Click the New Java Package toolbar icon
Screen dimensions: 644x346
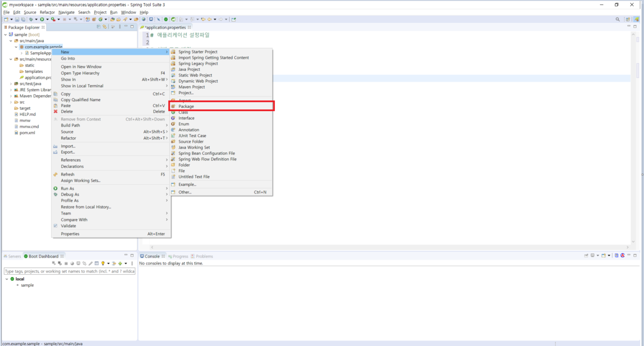(94, 19)
